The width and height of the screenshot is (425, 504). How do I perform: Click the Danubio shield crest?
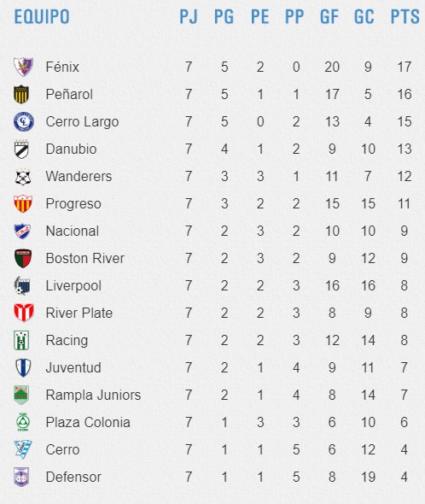coord(22,149)
